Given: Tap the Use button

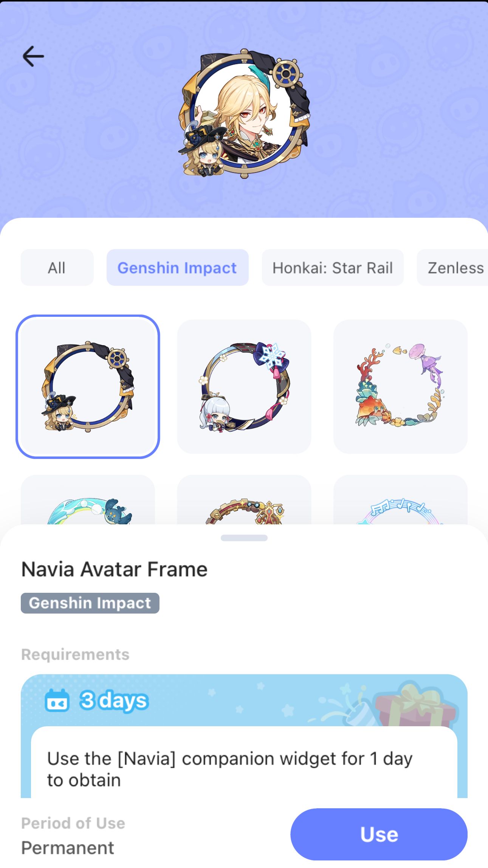Looking at the screenshot, I should pos(379,834).
